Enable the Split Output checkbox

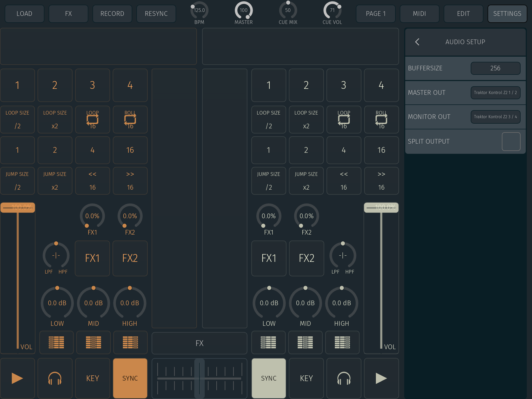pyautogui.click(x=511, y=142)
